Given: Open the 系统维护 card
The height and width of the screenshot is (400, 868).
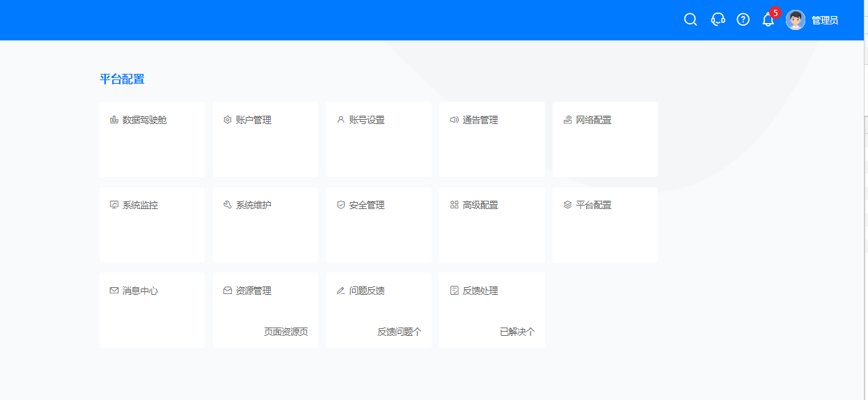Looking at the screenshot, I should tap(265, 225).
